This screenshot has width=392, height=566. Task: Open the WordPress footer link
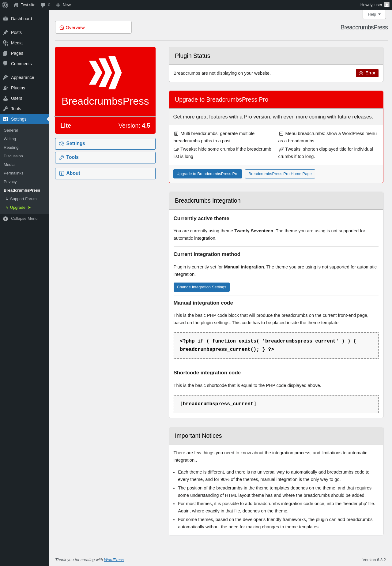pyautogui.click(x=114, y=560)
